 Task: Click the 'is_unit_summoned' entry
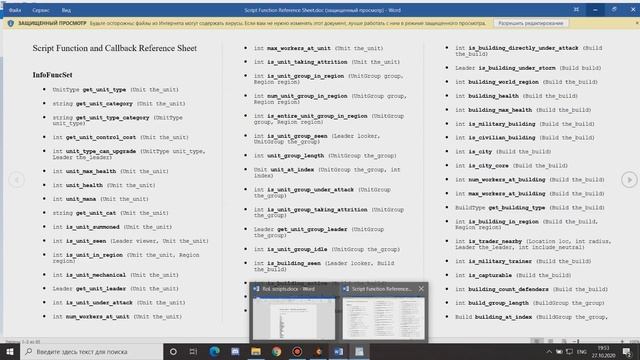tap(112, 227)
